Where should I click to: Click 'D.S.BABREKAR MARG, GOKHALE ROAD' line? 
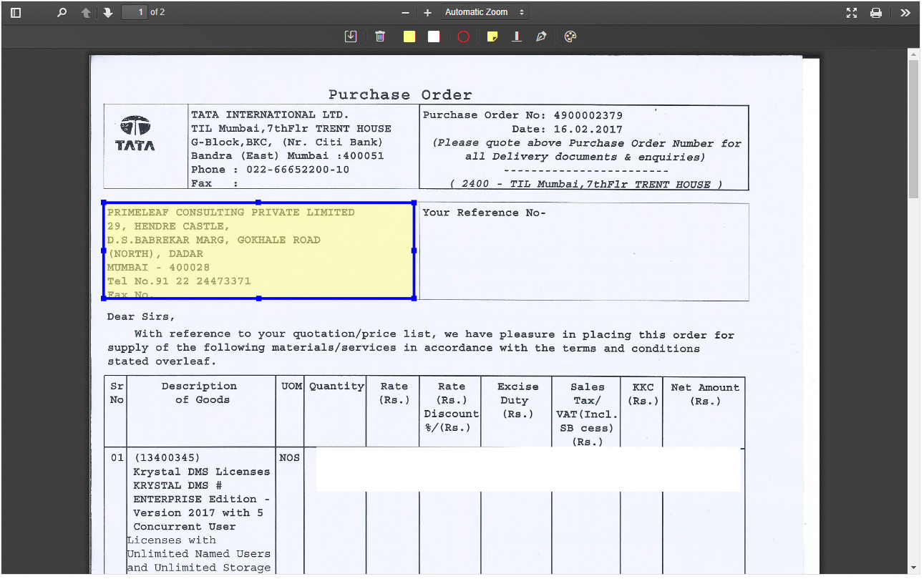point(213,240)
